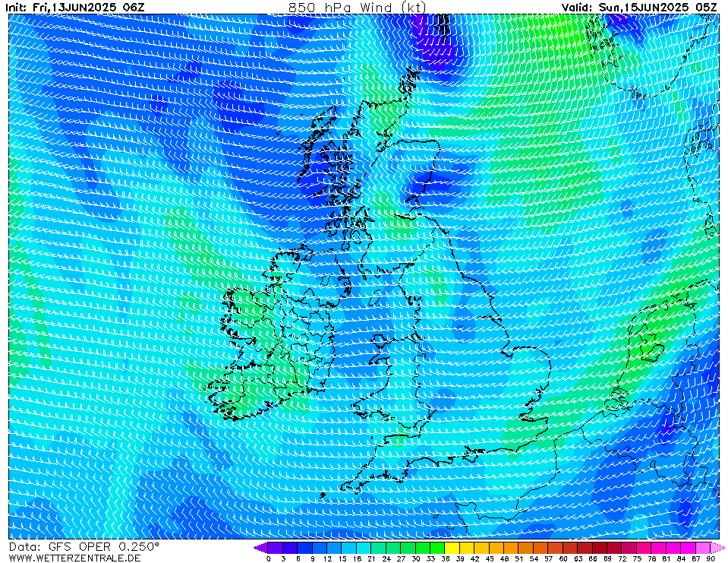Click the 'Data: GFS OPER 0.250°' text
This screenshot has height=563, width=728.
(x=84, y=547)
